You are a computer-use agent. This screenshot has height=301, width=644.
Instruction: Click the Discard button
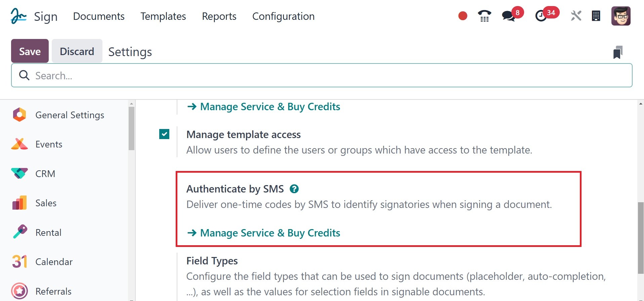tap(77, 51)
